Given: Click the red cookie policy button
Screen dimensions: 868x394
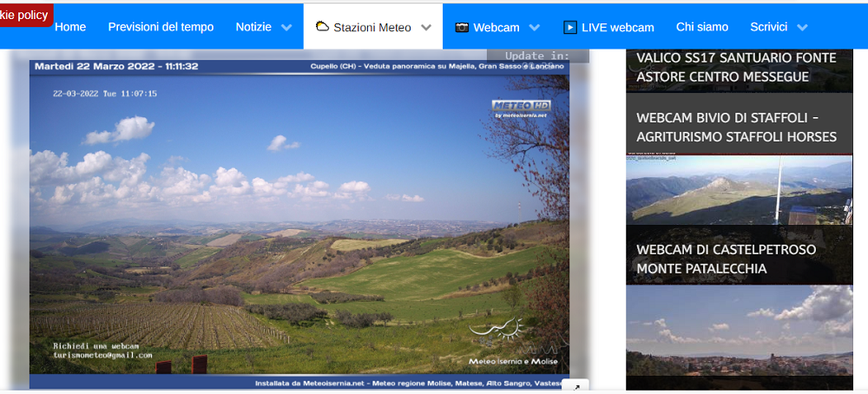Looking at the screenshot, I should point(26,15).
